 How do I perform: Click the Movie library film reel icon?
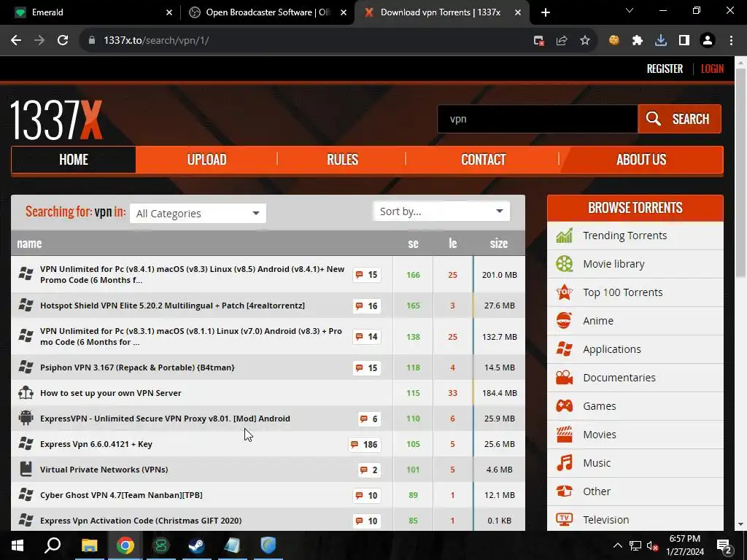(x=564, y=264)
